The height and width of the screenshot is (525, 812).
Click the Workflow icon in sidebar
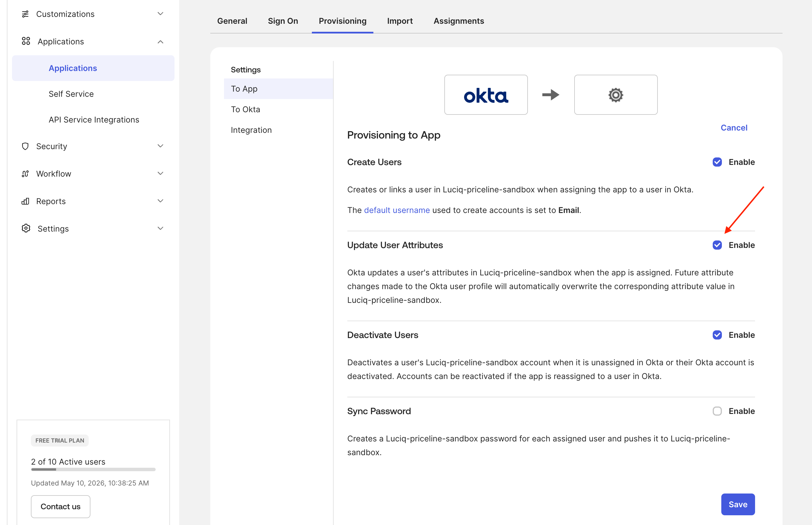(25, 174)
